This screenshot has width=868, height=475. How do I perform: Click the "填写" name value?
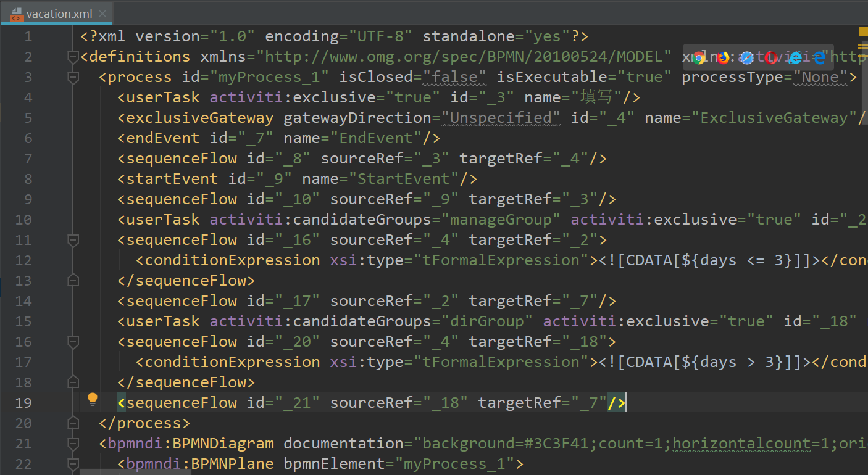point(596,97)
